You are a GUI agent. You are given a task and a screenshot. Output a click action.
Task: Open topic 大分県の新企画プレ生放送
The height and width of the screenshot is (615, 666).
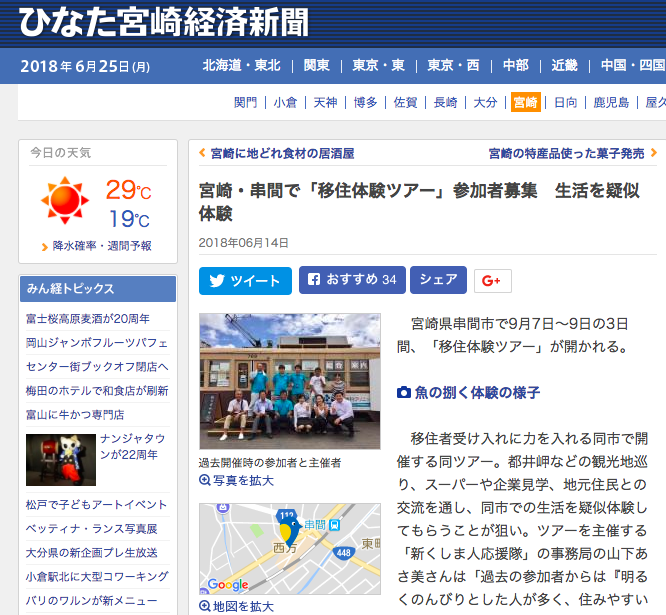(91, 553)
